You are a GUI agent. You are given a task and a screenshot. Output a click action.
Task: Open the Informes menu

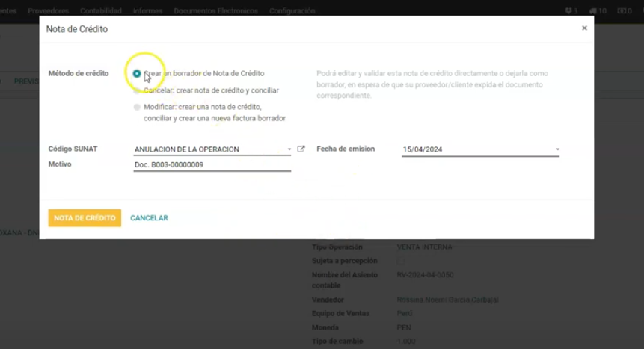(x=147, y=11)
